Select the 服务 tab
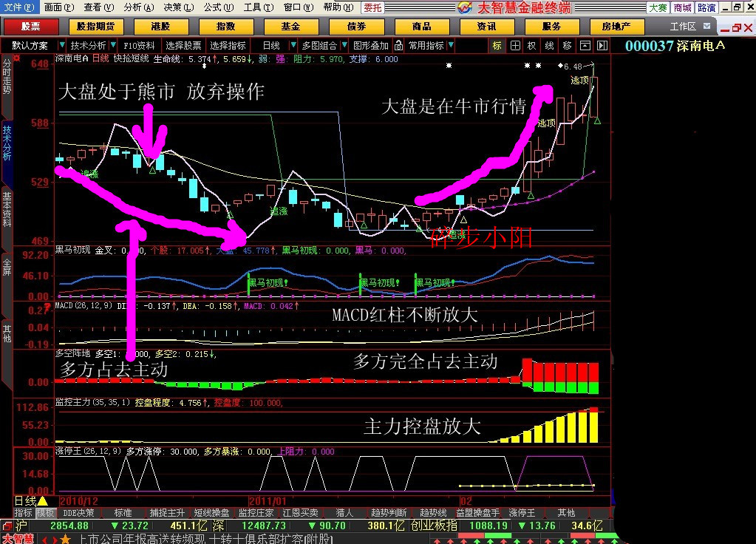This screenshot has width=756, height=544. pos(552,27)
